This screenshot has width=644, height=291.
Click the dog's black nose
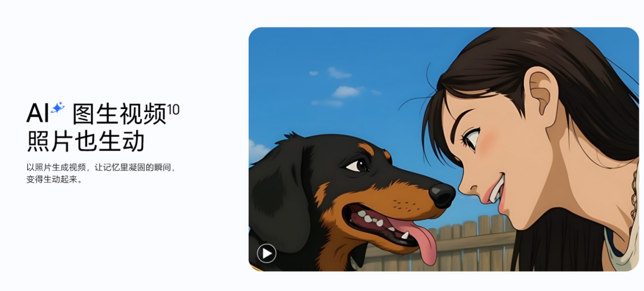coord(442,195)
